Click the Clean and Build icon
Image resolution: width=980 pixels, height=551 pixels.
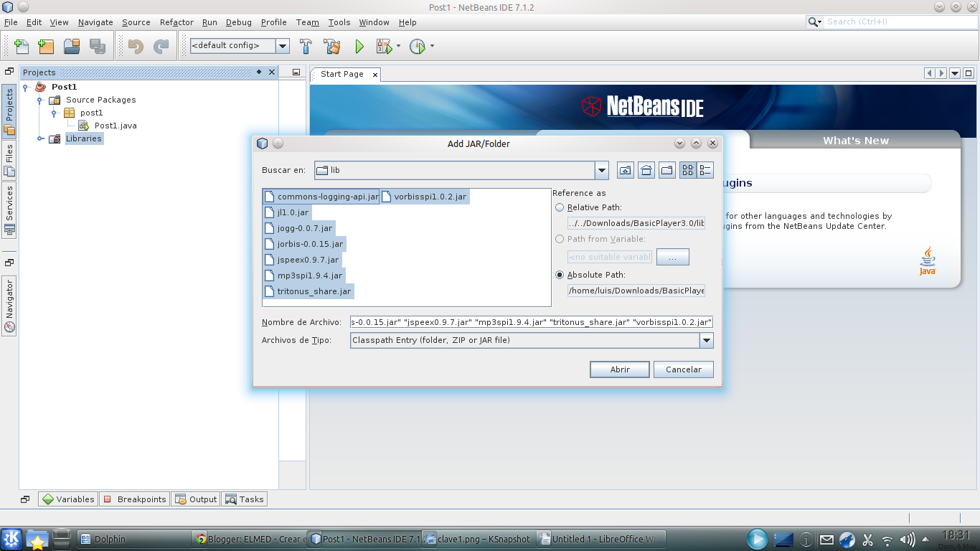click(331, 46)
